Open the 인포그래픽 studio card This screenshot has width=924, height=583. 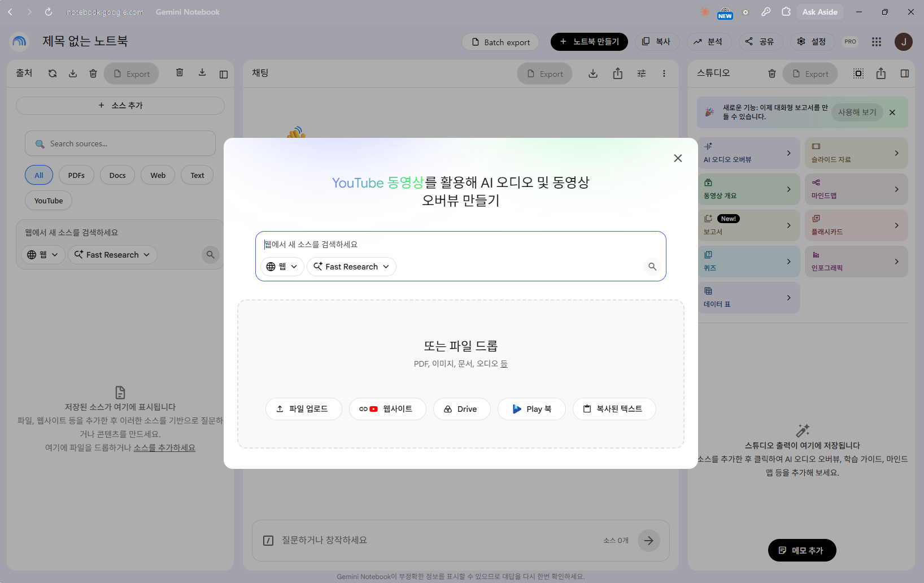click(856, 262)
